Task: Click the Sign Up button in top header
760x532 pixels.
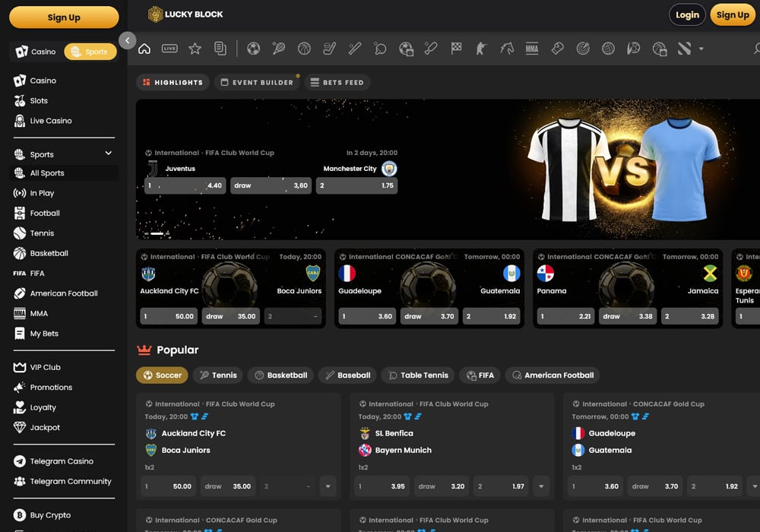Action: tap(733, 15)
